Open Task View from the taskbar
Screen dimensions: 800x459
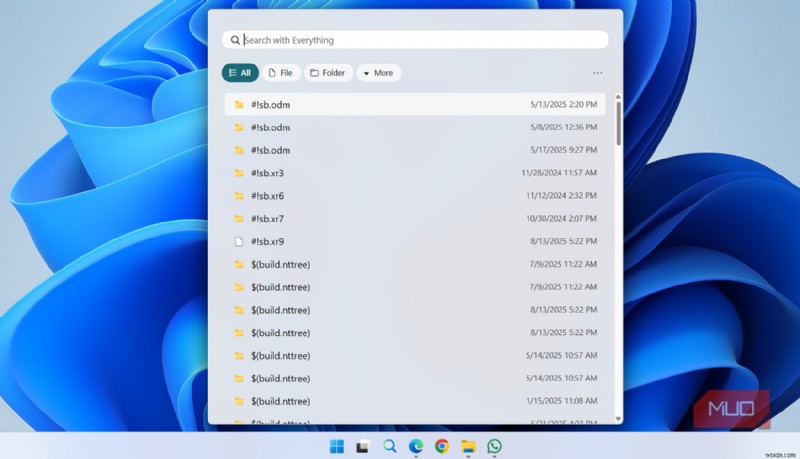click(363, 447)
